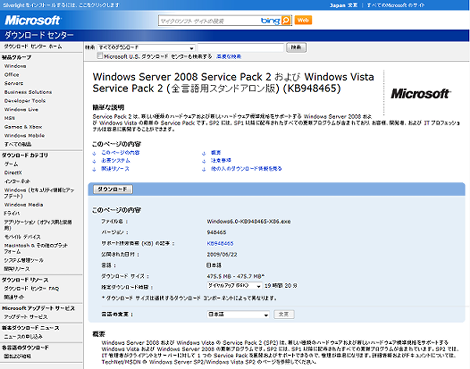The height and width of the screenshot is (369, 470).
Task: Click Japan 変更 region link in header
Action: 343,5
